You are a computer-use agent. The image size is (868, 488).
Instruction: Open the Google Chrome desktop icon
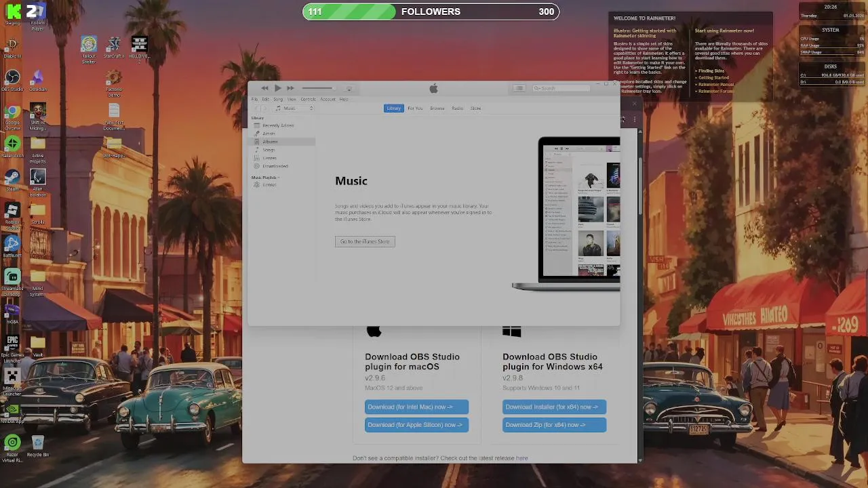[12, 117]
